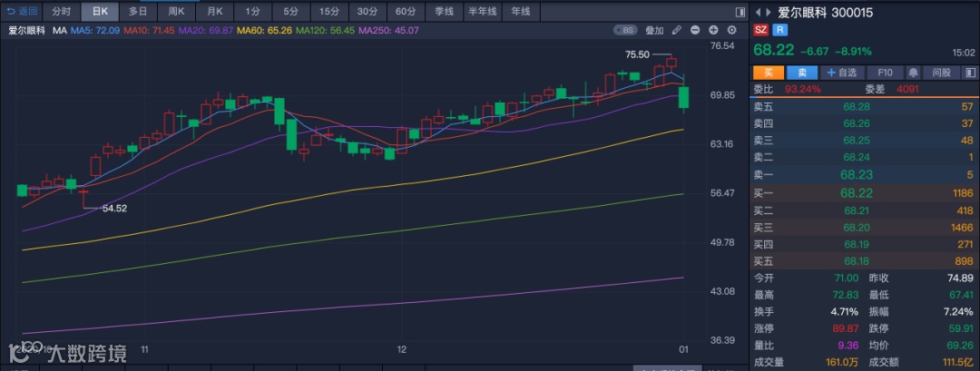This screenshot has width=980, height=371.
Task: Click the MA250: 45.07 indicator label
Action: point(388,30)
